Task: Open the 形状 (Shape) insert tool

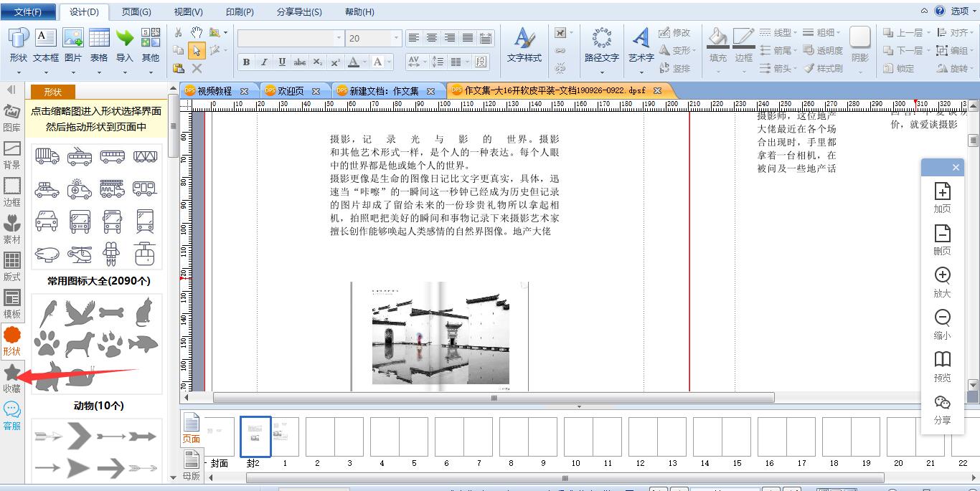Action: pos(19,46)
